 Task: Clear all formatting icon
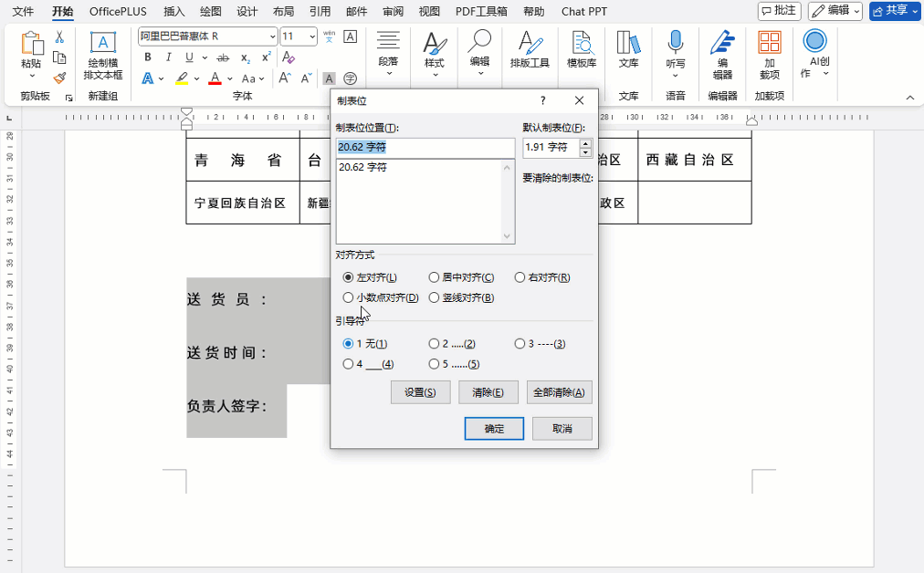coord(289,57)
